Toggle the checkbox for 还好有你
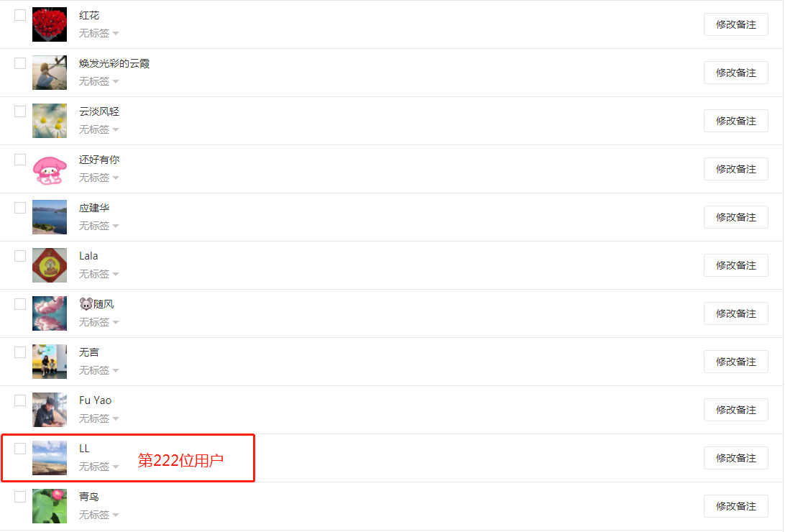The height and width of the screenshot is (532, 785). tap(20, 160)
